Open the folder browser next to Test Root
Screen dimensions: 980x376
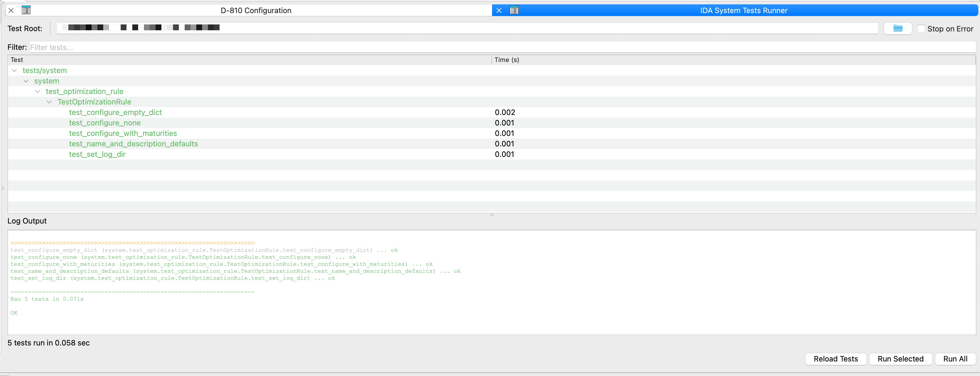[x=898, y=28]
